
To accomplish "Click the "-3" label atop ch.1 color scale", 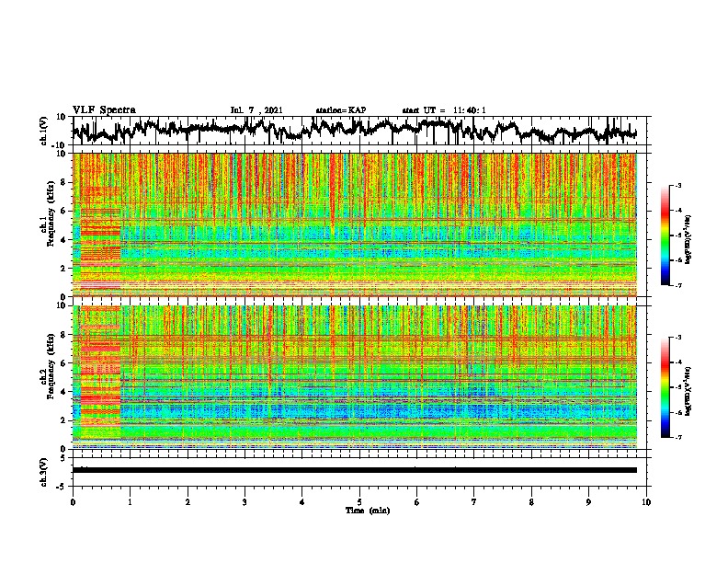I will 677,185.
